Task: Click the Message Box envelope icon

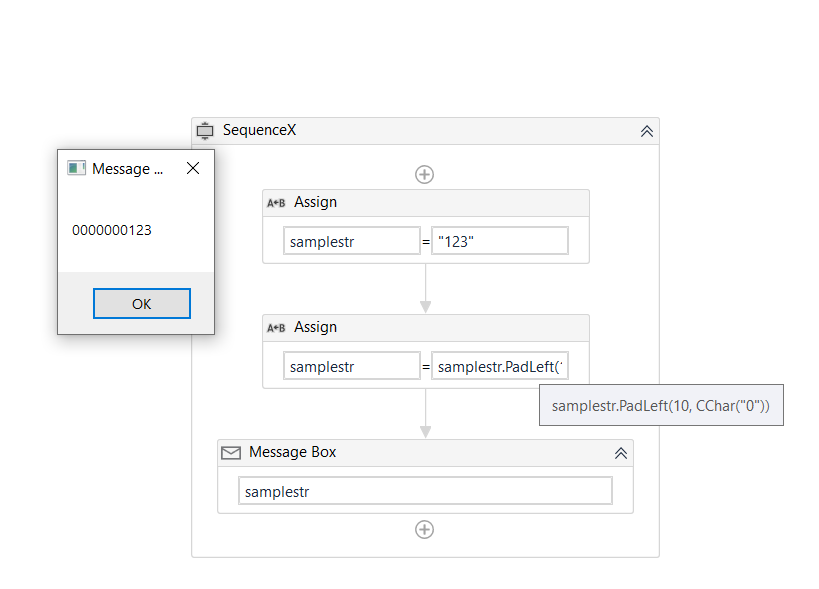Action: [231, 453]
